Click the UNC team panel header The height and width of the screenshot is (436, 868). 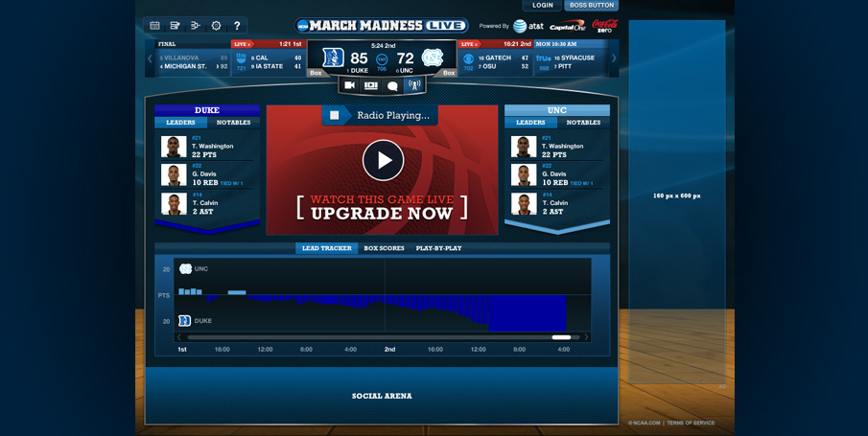point(557,110)
